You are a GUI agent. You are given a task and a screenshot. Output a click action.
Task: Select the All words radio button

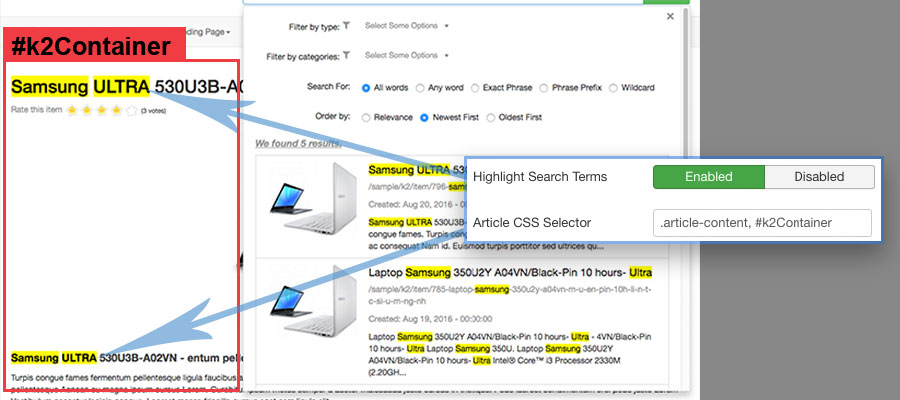[366, 88]
